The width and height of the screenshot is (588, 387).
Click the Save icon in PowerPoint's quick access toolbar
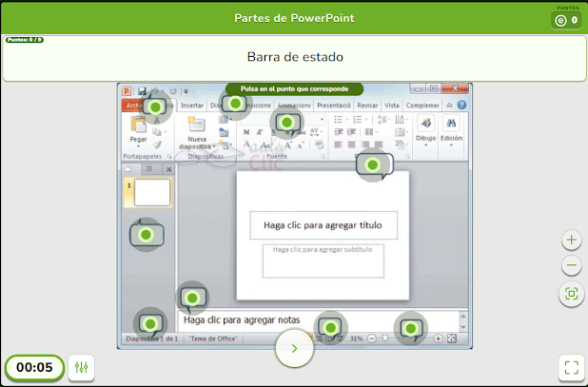click(x=142, y=91)
